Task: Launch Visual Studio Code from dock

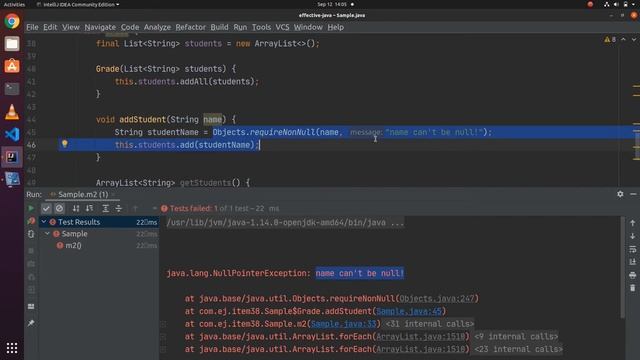Action: [x=12, y=134]
